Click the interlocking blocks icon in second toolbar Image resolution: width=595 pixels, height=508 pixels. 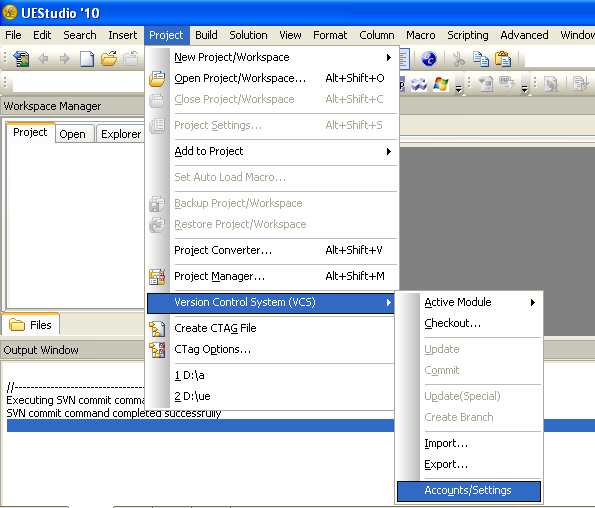[x=419, y=84]
